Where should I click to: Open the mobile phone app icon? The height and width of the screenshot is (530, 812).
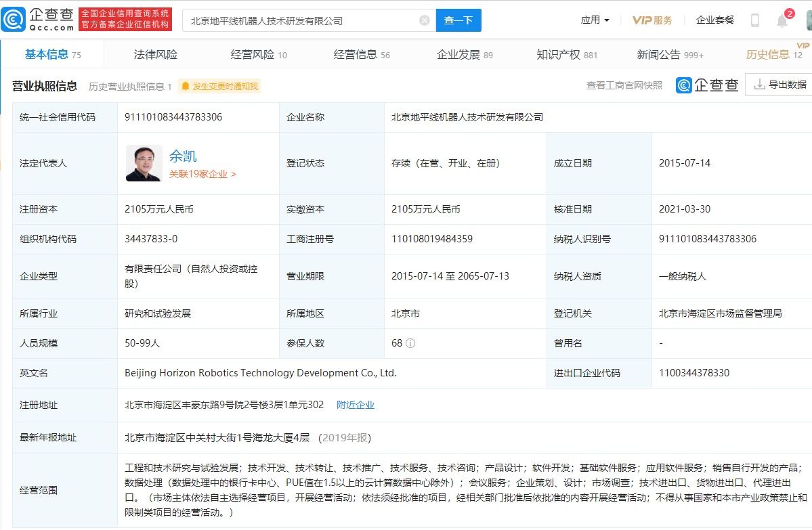754,20
